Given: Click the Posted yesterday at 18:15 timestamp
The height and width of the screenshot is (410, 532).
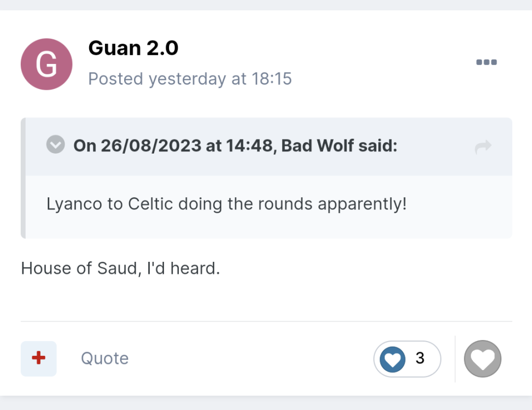Looking at the screenshot, I should coord(190,79).
